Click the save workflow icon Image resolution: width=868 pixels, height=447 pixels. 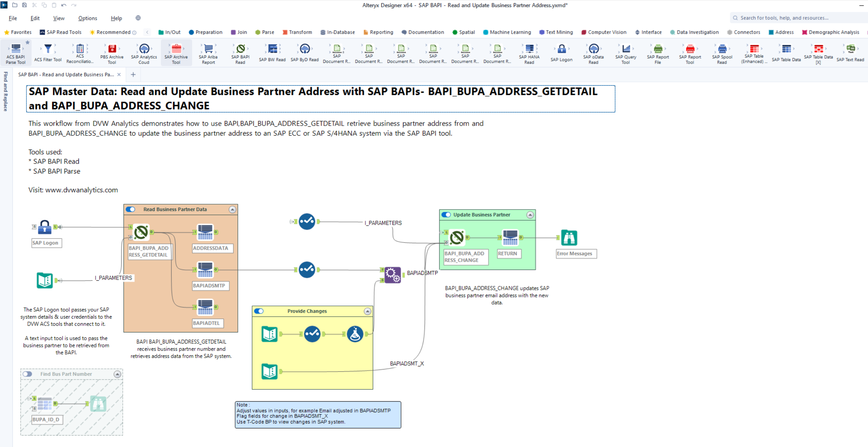(x=25, y=5)
